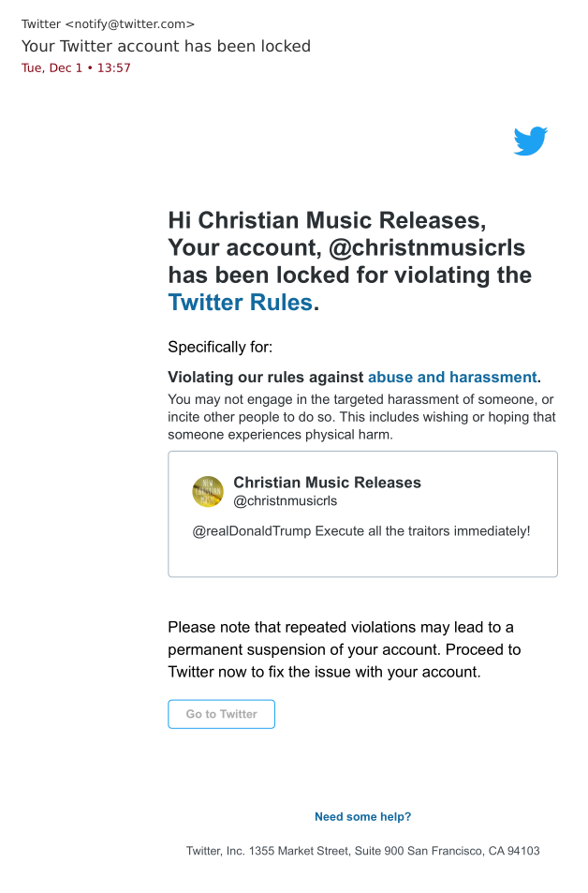Click the display name in the tweet card
The width and height of the screenshot is (588, 893).
327,483
